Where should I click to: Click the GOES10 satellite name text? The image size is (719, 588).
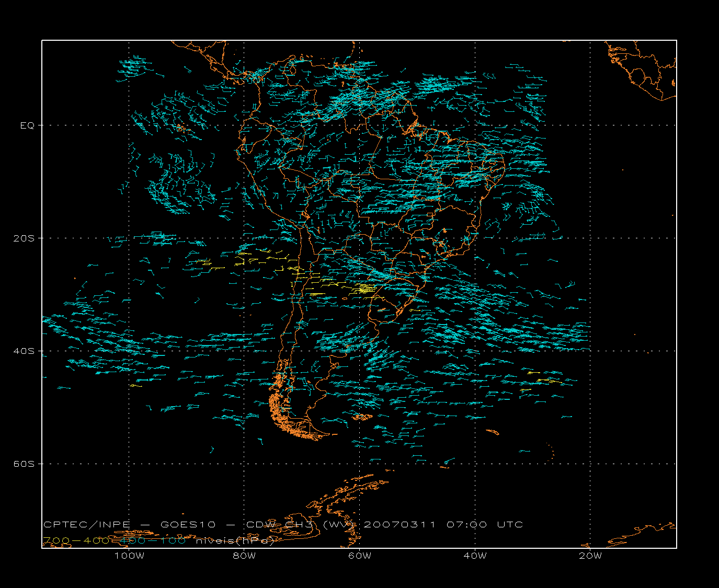(188, 525)
